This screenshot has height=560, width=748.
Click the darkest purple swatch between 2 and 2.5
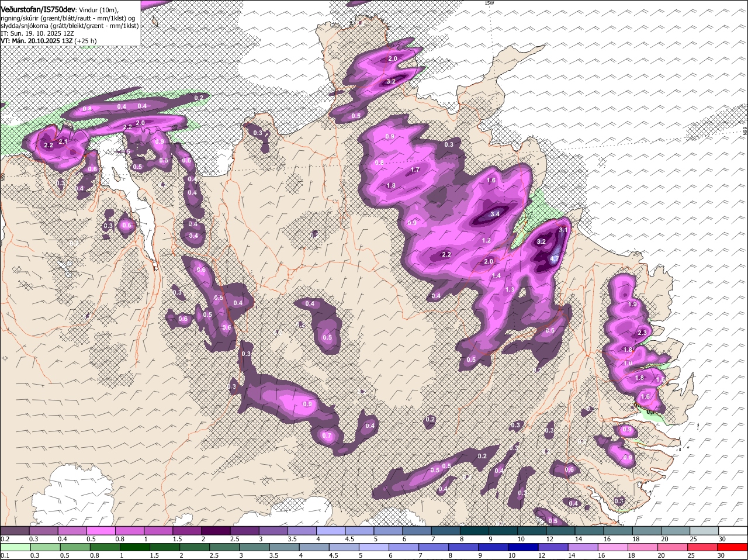[x=216, y=531]
